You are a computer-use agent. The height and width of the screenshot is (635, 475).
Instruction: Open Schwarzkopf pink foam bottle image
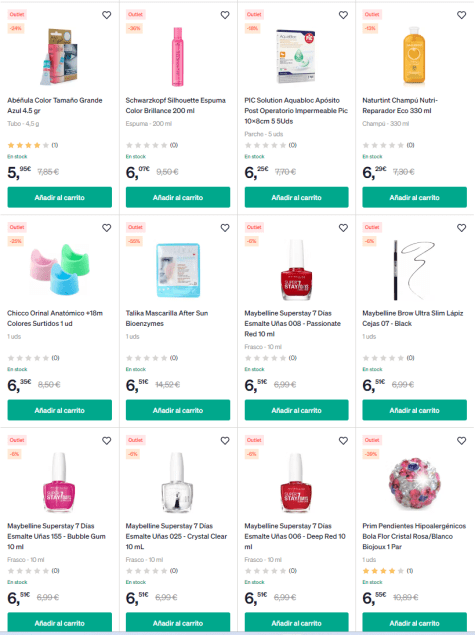click(178, 57)
